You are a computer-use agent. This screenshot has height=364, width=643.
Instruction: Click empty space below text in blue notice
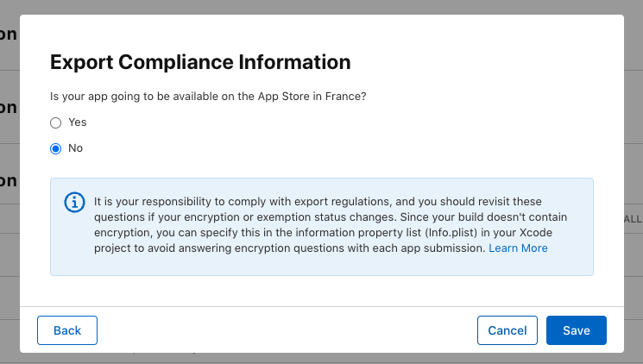tap(321, 265)
